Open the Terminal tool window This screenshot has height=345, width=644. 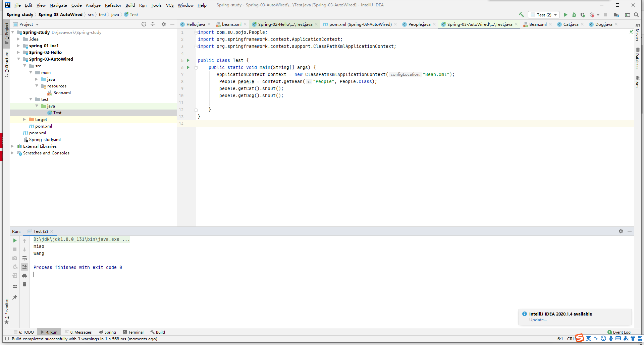point(133,332)
